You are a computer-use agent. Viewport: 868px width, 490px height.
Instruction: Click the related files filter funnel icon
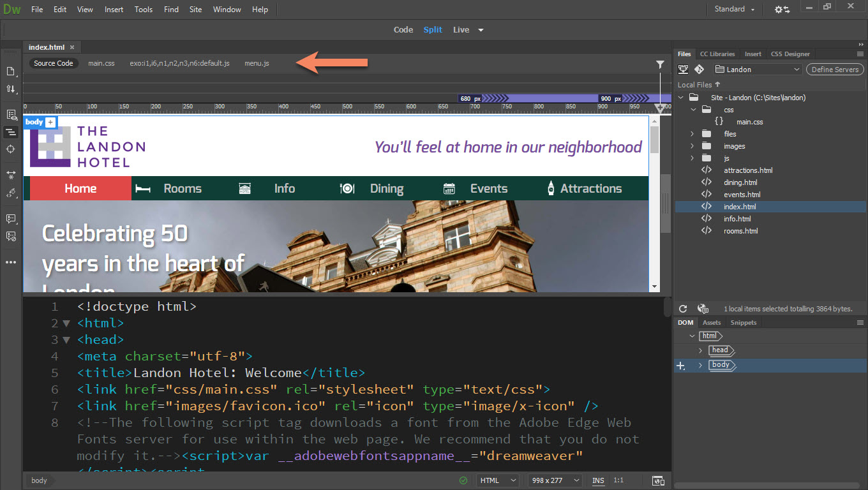click(x=661, y=64)
